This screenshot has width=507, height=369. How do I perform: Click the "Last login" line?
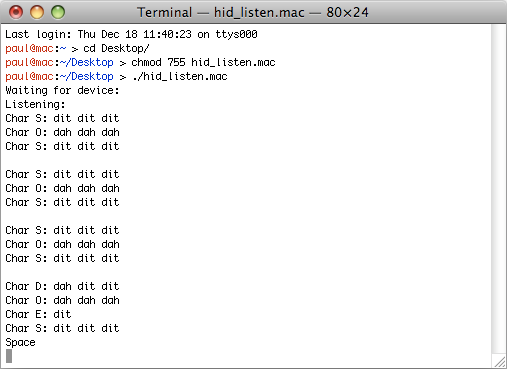(x=131, y=34)
